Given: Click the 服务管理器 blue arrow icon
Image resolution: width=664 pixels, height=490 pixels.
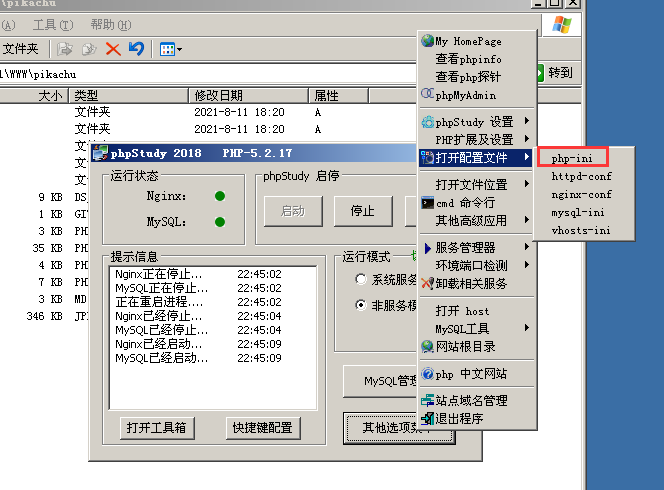Looking at the screenshot, I should 428,248.
